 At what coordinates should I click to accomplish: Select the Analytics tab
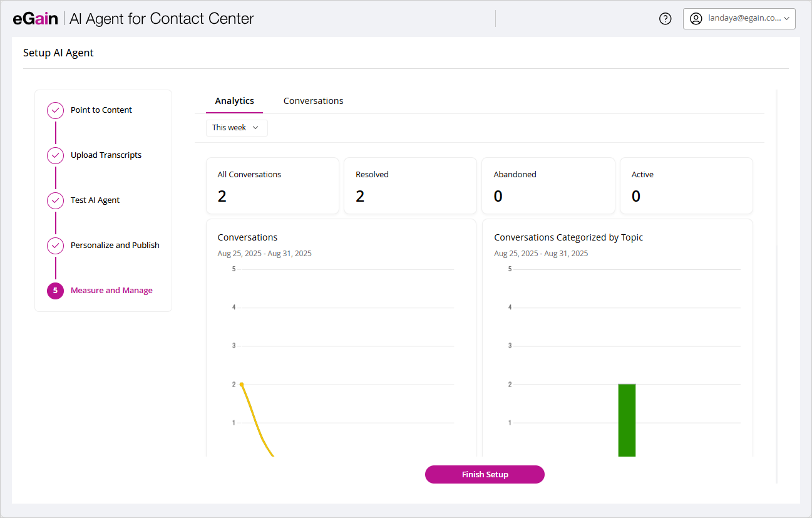[234, 101]
